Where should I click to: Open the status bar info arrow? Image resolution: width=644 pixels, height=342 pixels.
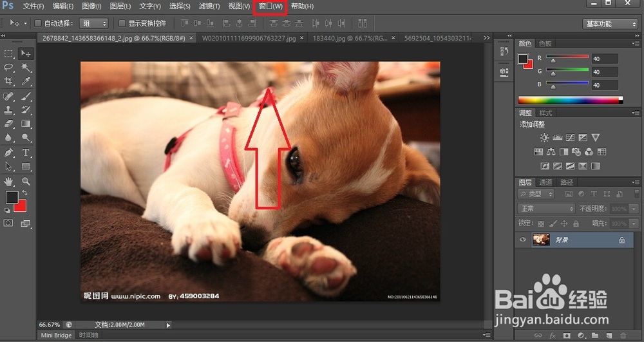[168, 325]
